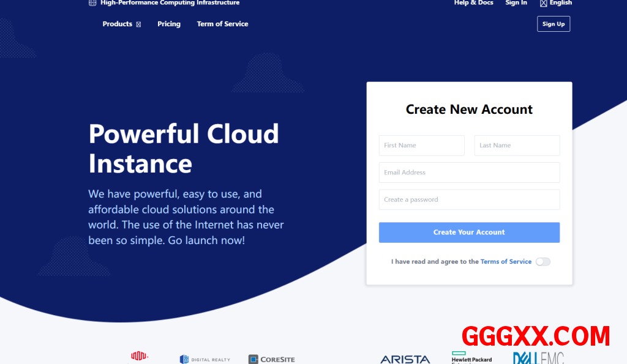Open Terms of Service link in form
Screen dimensions: 627x364
(x=506, y=262)
